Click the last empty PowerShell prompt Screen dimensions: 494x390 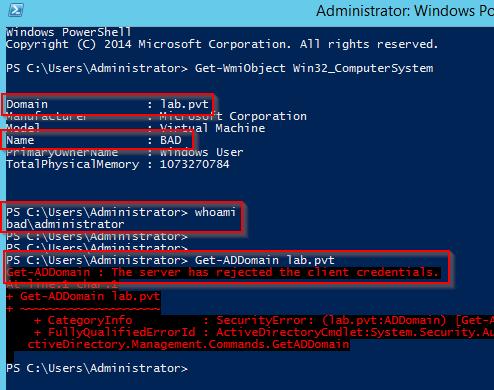click(97, 368)
